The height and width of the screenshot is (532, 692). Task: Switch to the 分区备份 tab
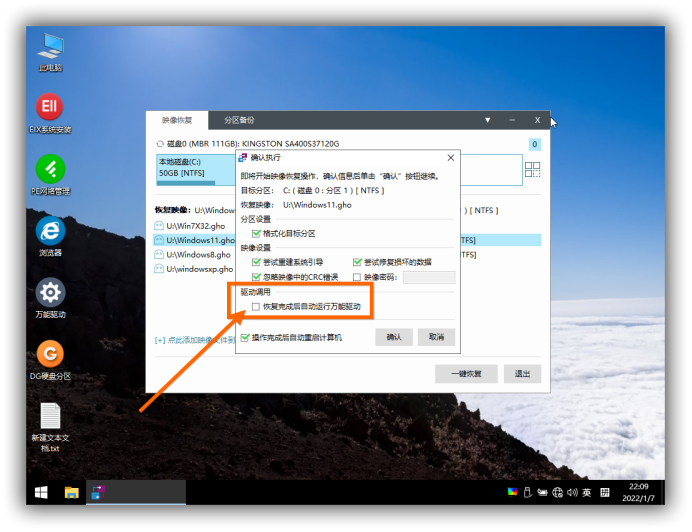[239, 120]
